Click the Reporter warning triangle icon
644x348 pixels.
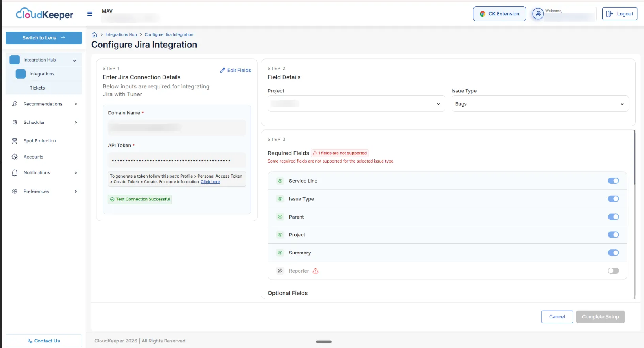pyautogui.click(x=315, y=271)
